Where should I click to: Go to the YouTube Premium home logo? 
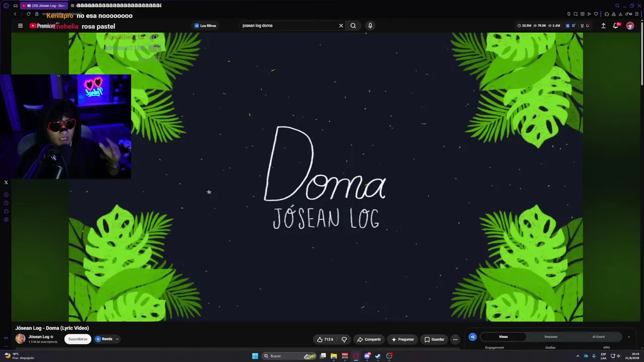(x=42, y=26)
